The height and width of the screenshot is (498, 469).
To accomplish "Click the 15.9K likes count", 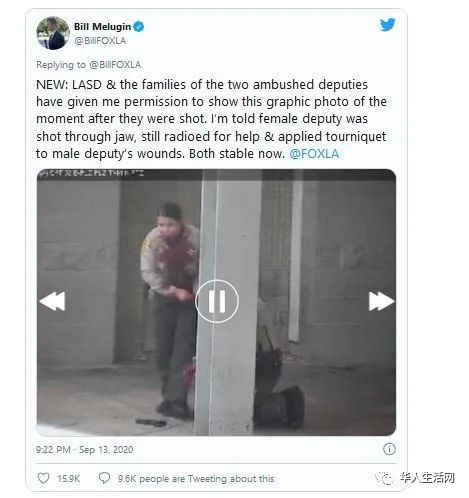I will [68, 479].
